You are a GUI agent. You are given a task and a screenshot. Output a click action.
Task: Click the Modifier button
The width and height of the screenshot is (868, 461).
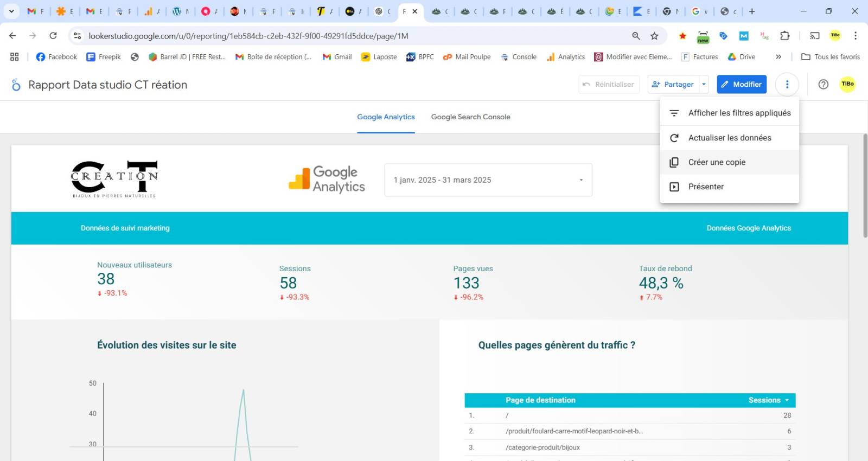[742, 84]
